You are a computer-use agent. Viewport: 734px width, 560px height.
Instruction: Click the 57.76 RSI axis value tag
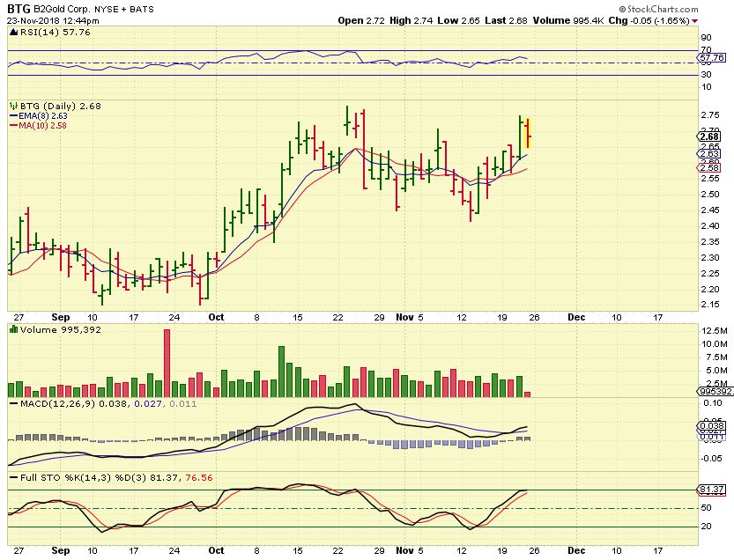click(712, 58)
